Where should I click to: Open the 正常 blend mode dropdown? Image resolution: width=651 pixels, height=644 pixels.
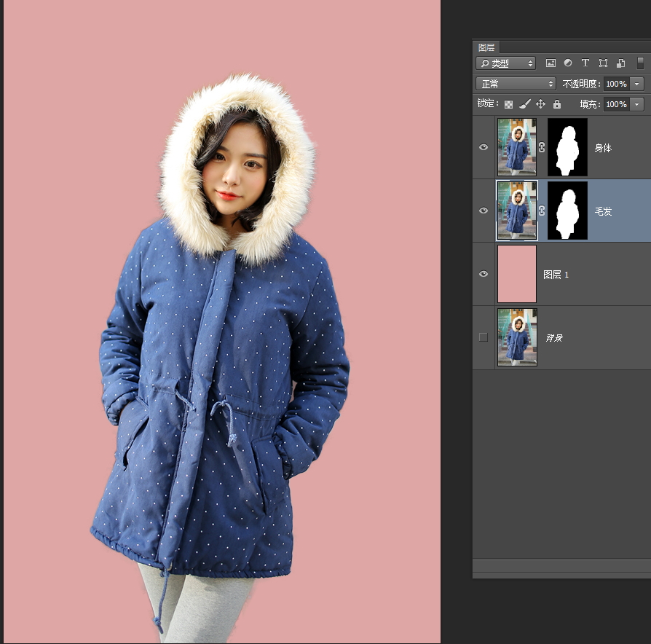(x=516, y=84)
